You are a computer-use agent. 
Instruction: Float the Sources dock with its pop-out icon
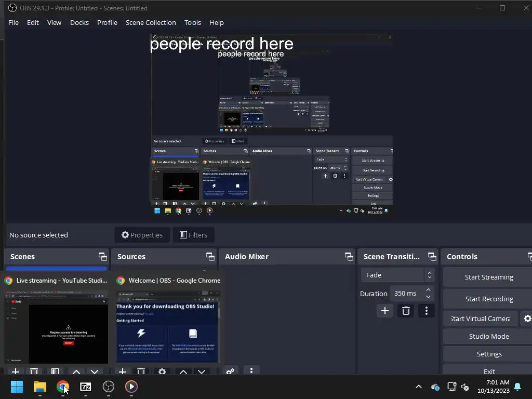coord(210,257)
